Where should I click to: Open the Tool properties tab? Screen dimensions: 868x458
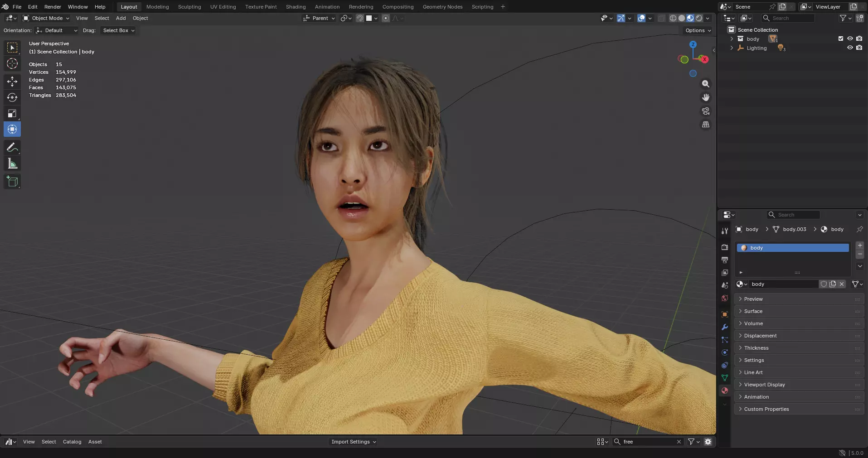pyautogui.click(x=725, y=231)
